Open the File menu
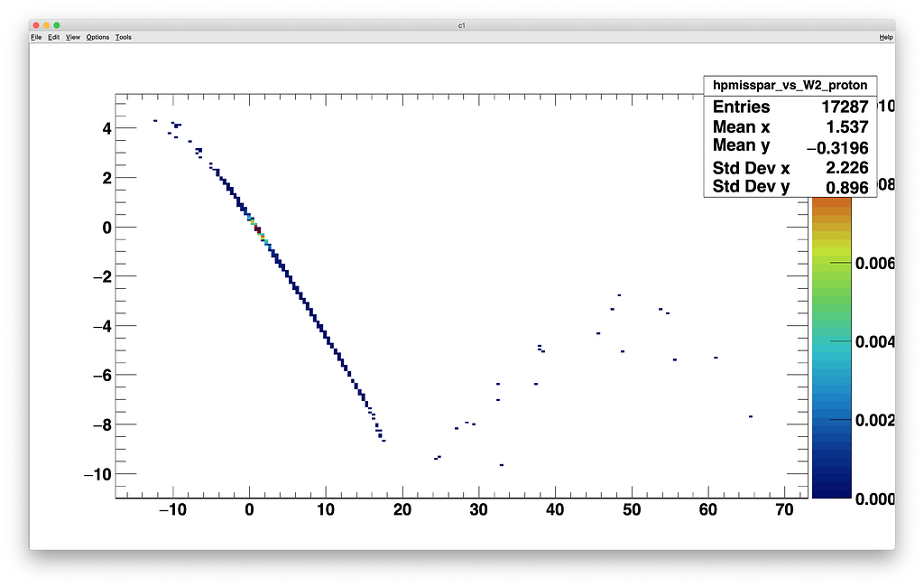This screenshot has height=587, width=924. (36, 37)
